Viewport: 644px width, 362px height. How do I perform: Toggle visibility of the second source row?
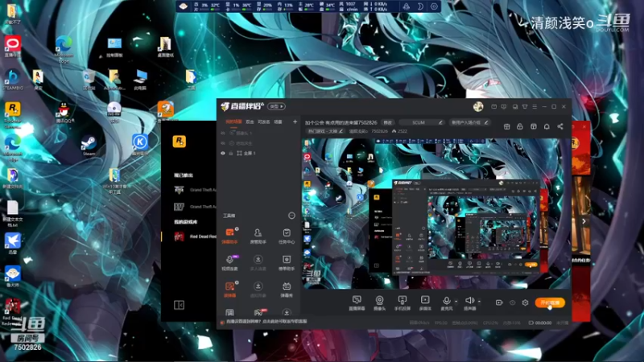(x=223, y=143)
